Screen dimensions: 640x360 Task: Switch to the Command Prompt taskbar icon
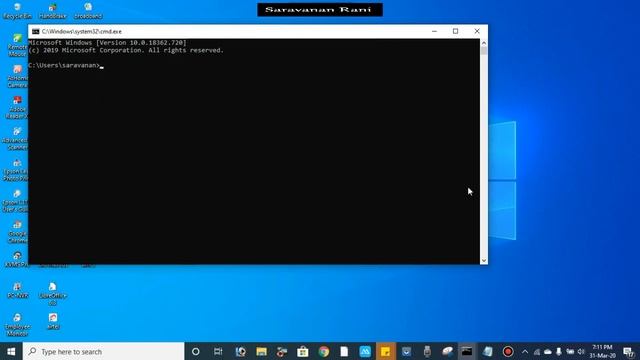(x=467, y=351)
